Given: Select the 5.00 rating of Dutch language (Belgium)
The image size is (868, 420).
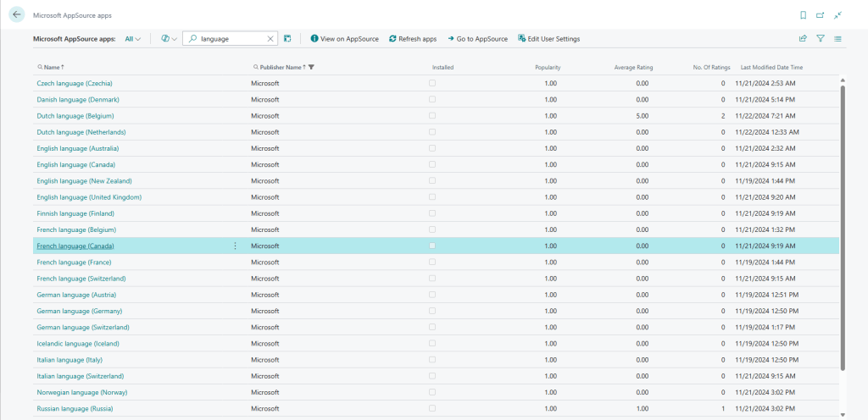Looking at the screenshot, I should point(642,116).
